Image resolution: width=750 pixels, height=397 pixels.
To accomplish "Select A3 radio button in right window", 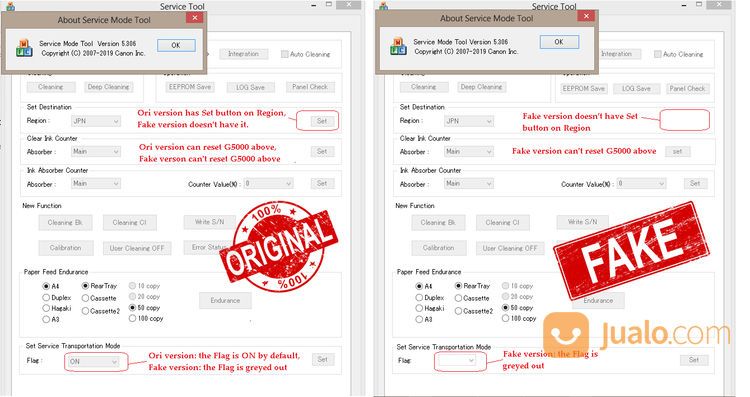I will click(x=419, y=319).
